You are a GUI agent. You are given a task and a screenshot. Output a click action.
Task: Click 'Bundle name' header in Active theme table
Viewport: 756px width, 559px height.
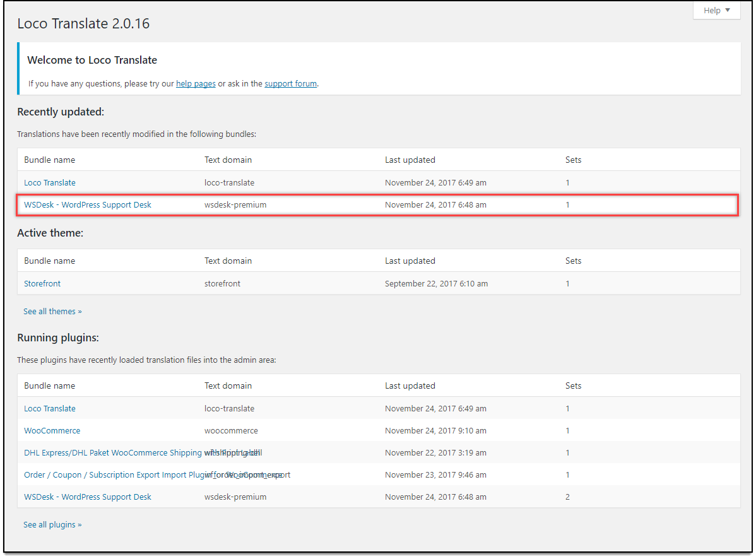[50, 261]
